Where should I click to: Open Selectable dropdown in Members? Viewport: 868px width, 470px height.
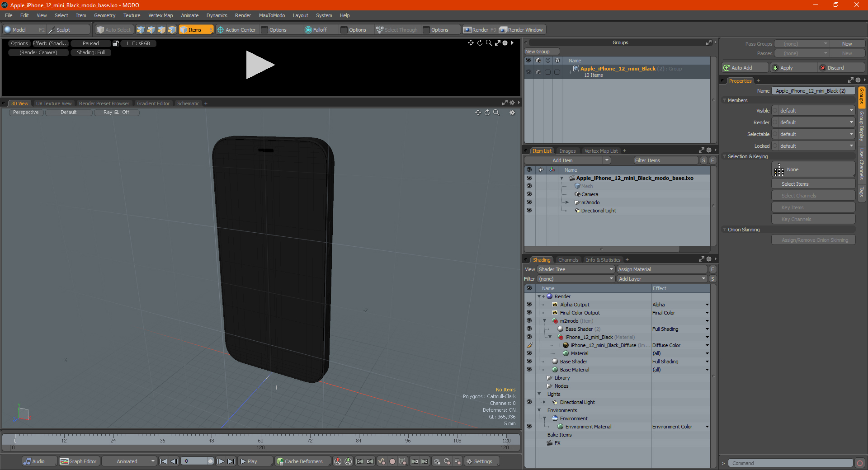pos(813,134)
